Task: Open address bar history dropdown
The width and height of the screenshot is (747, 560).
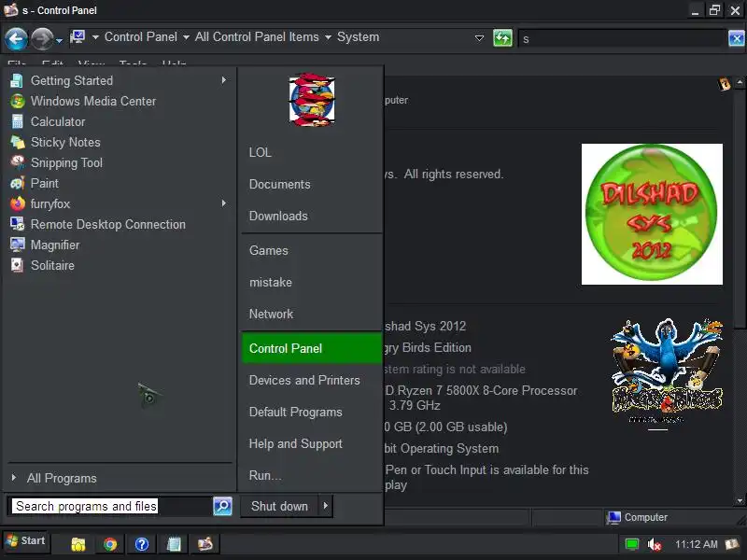Action: point(479,38)
